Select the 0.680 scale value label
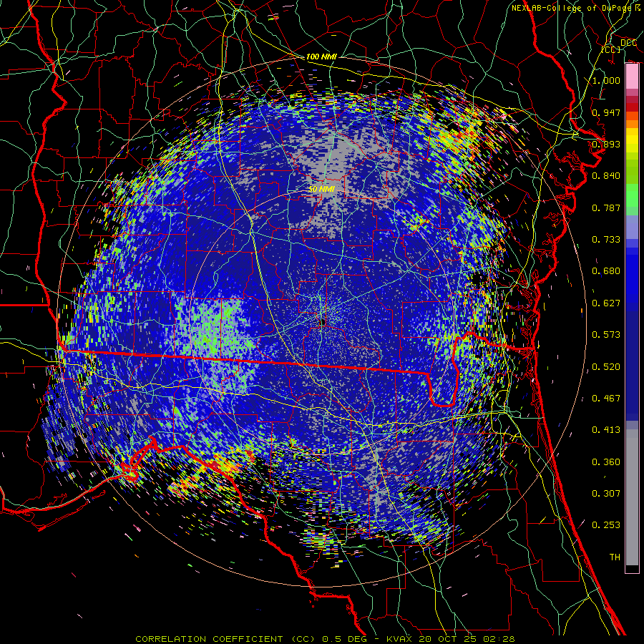Screen dimensions: 644x644 tap(606, 271)
